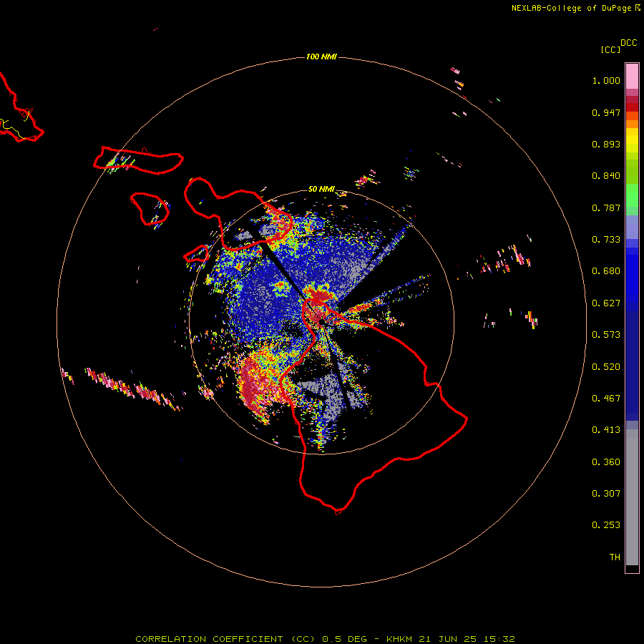Click the 0.947 scale value
Image resolution: width=644 pixels, height=644 pixels.
point(606,112)
